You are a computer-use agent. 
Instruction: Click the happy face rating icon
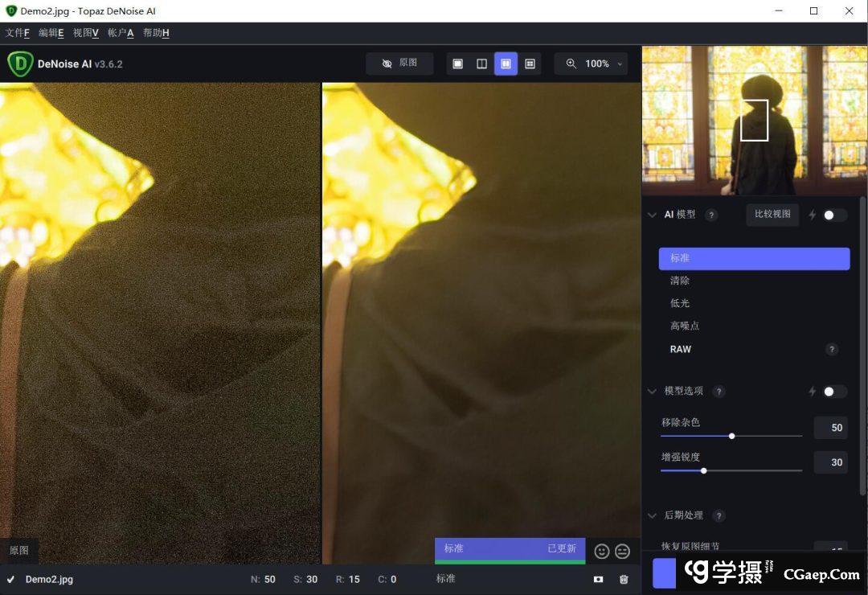pyautogui.click(x=602, y=551)
